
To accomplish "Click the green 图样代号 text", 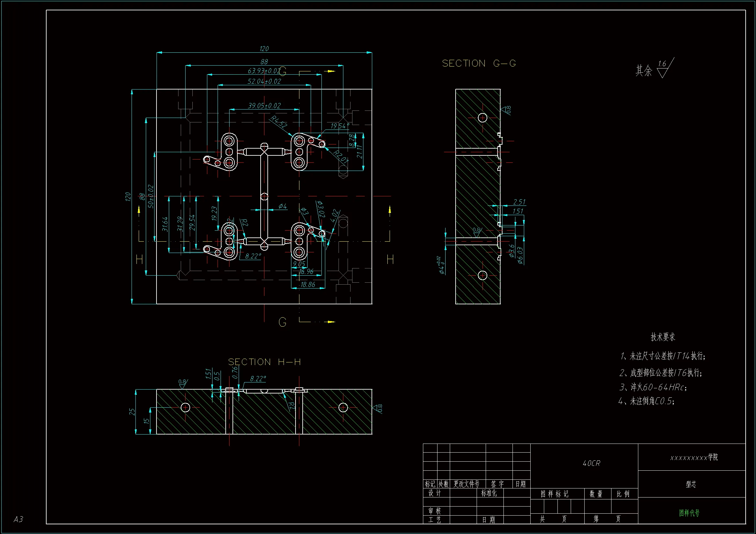I will (689, 513).
